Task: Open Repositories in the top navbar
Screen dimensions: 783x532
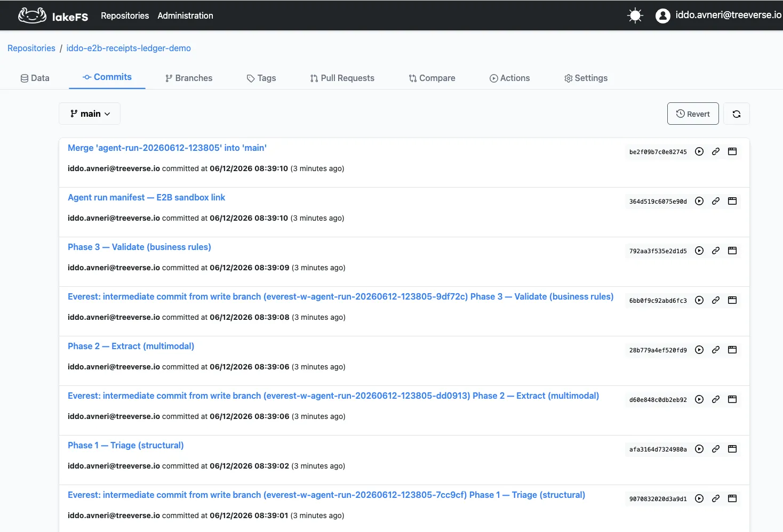Action: [x=125, y=16]
